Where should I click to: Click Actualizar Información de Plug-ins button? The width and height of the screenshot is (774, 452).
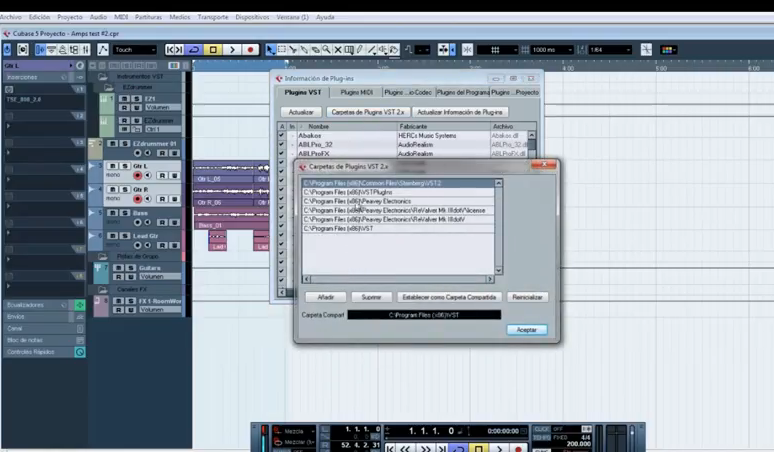pyautogui.click(x=460, y=112)
